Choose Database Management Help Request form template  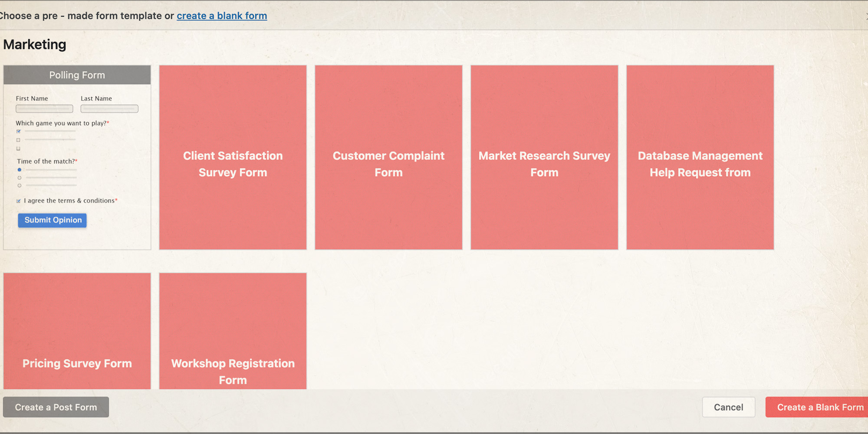click(x=700, y=158)
